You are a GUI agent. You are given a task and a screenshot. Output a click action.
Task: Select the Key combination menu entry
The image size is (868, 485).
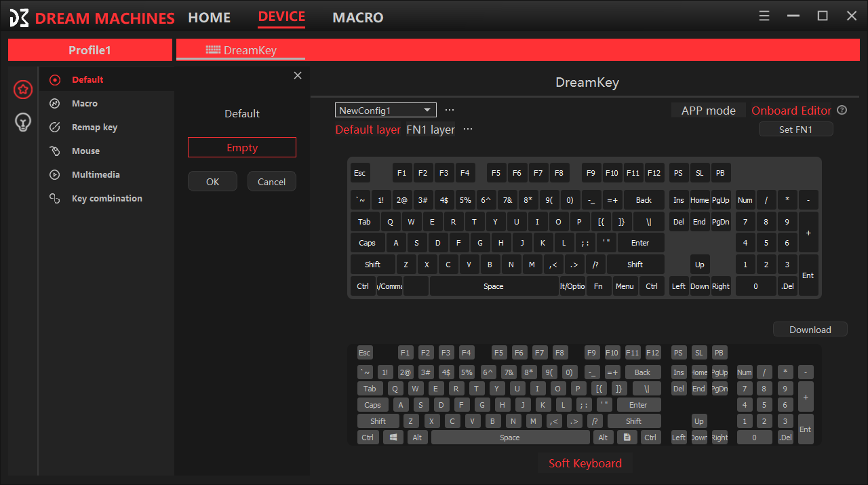click(107, 199)
